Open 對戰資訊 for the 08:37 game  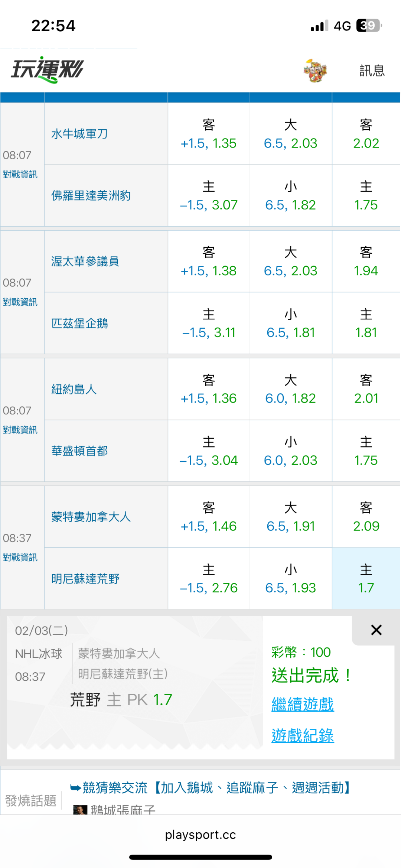click(20, 557)
